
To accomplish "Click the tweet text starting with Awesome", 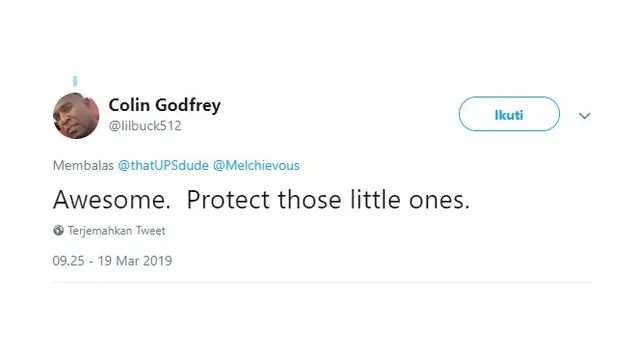I will pyautogui.click(x=261, y=200).
